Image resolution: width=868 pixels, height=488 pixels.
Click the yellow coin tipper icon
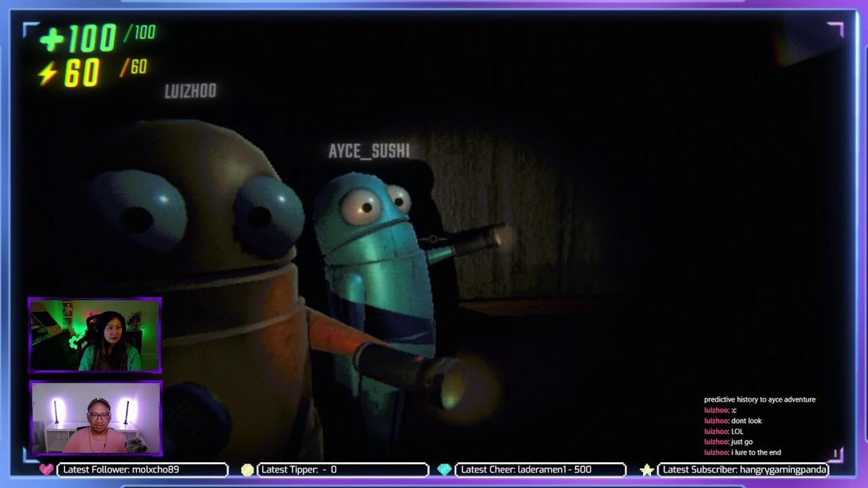248,469
